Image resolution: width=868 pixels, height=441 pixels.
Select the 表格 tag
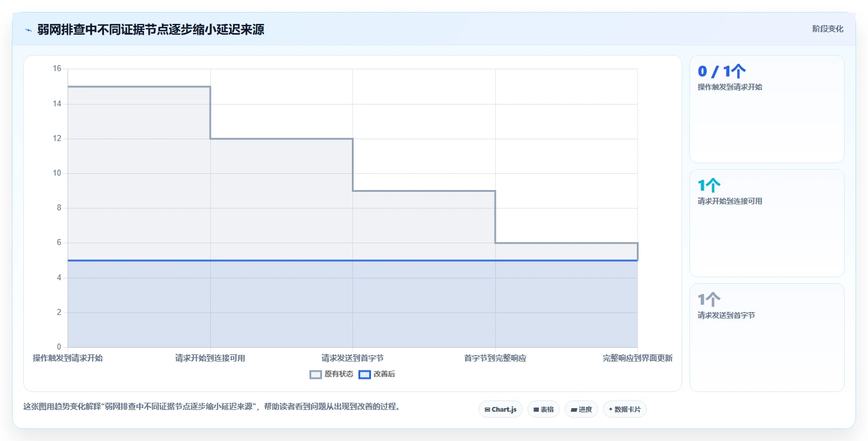[x=543, y=409]
